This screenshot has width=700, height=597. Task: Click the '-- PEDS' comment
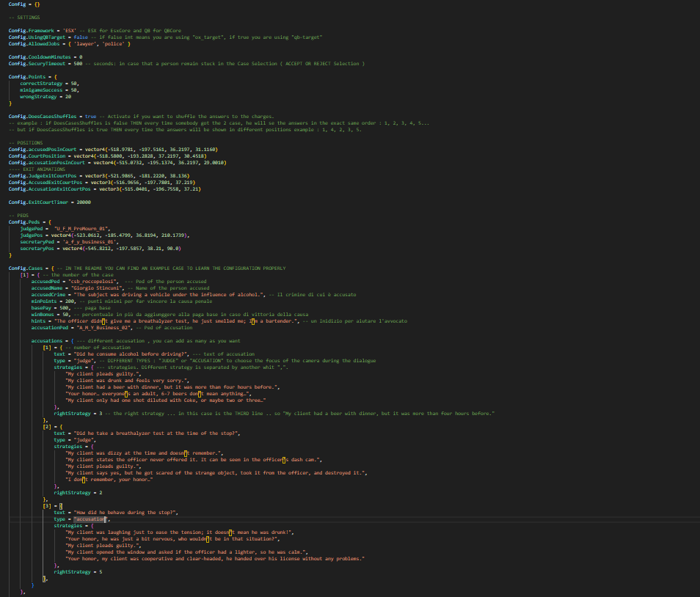18,216
